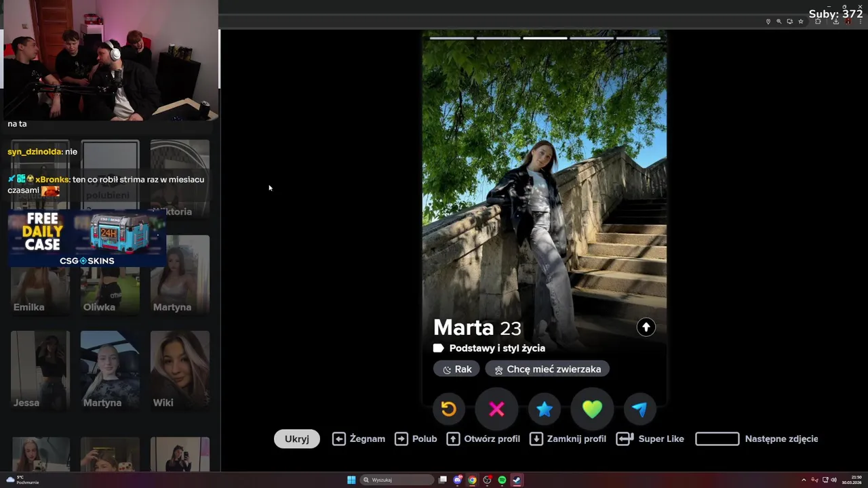Open the weather widget on the taskbar

[22, 480]
